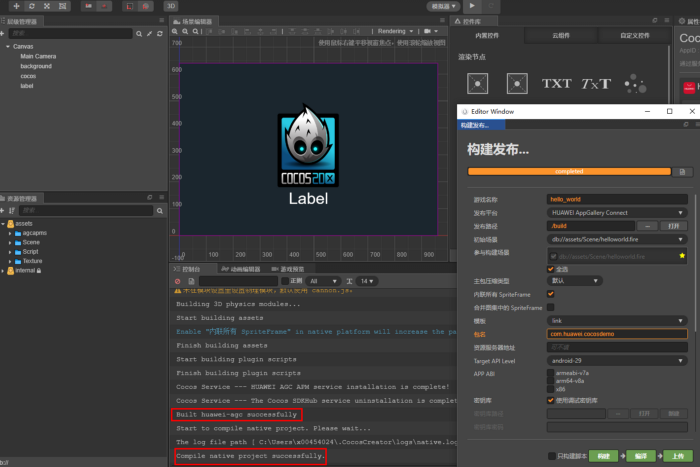Open the Rendering mode dropdown
The height and width of the screenshot is (467, 700).
click(x=395, y=31)
